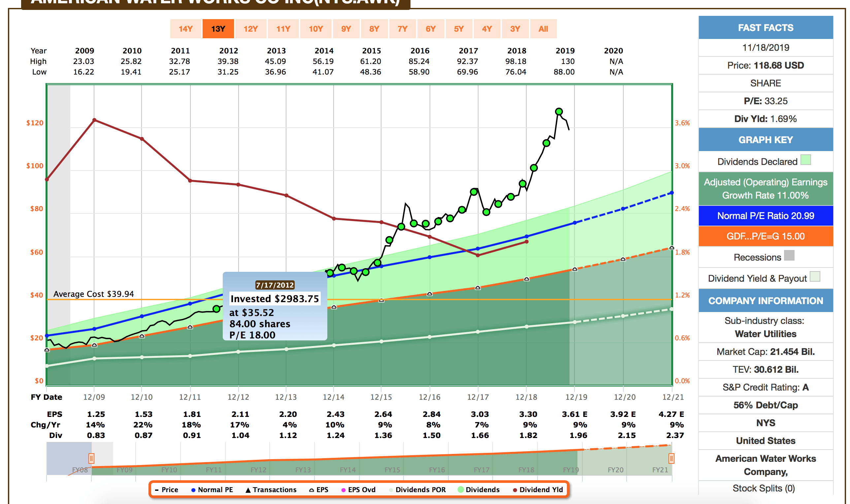Screen dimensions: 850x504
Task: Switch to the 10Y time range
Action: [x=315, y=29]
